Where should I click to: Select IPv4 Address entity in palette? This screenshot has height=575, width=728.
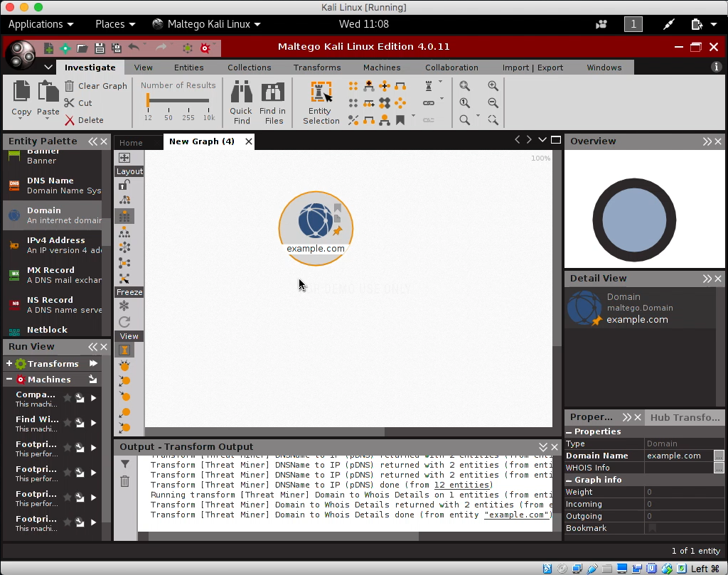(x=53, y=245)
